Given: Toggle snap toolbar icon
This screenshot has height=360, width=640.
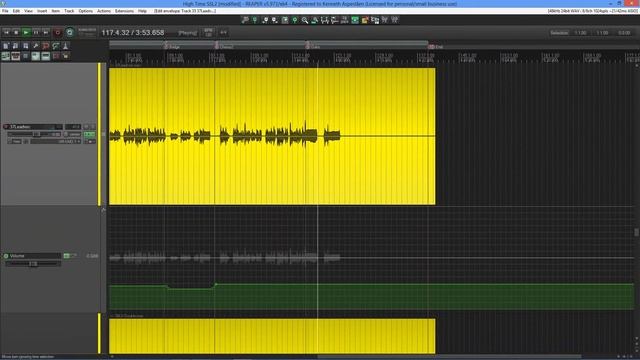Looking at the screenshot, I should coord(56,56).
